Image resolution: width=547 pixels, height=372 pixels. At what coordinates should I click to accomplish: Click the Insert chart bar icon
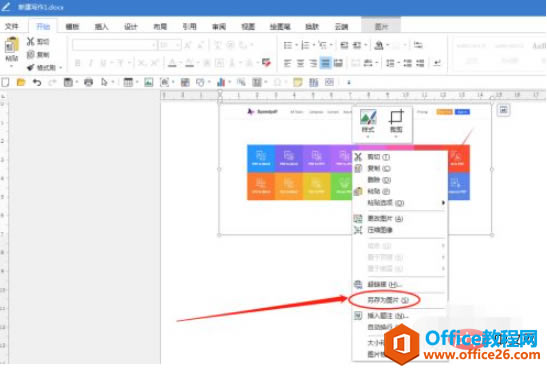pos(220,82)
